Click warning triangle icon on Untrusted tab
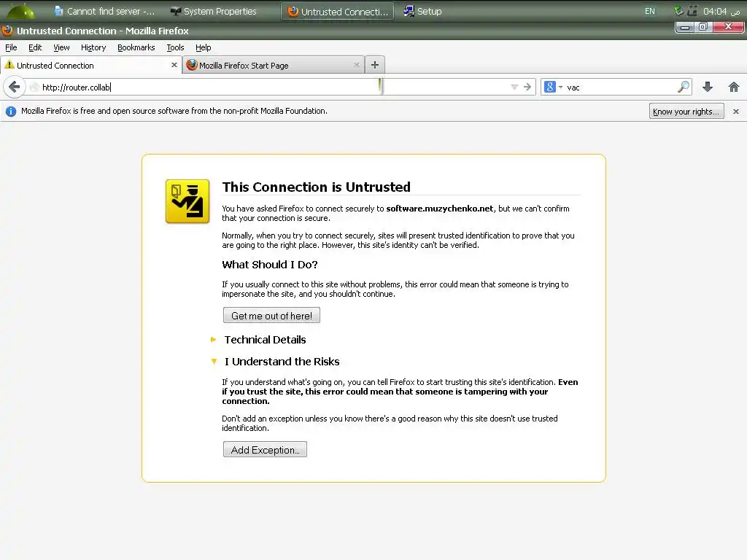Screen dimensions: 747x560 coord(9,65)
